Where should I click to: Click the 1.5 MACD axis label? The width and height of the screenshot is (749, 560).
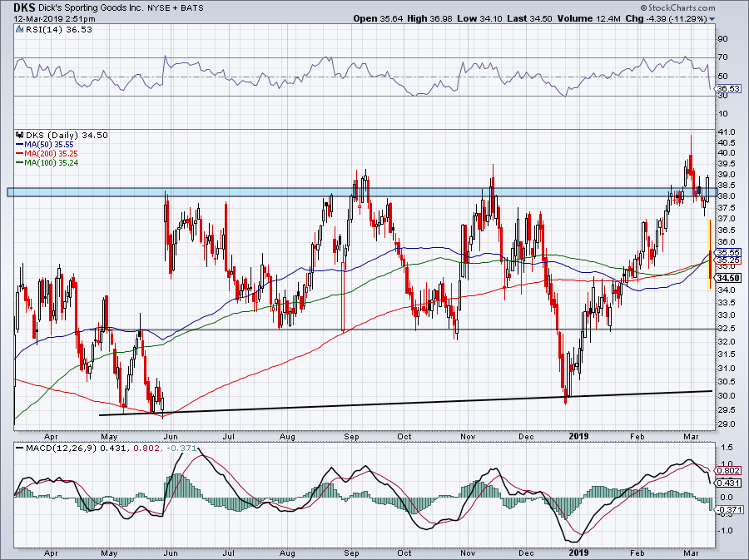click(x=727, y=448)
